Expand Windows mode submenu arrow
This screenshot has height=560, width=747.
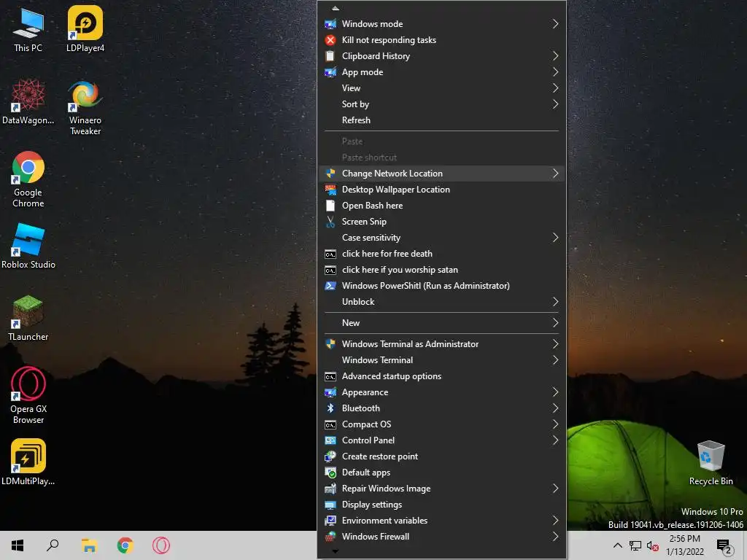pyautogui.click(x=555, y=24)
